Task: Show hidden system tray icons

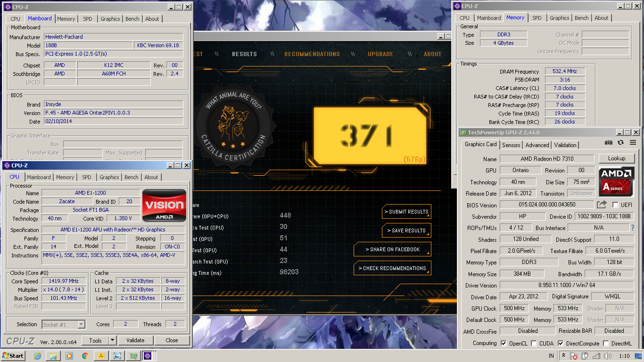Action: (x=563, y=356)
